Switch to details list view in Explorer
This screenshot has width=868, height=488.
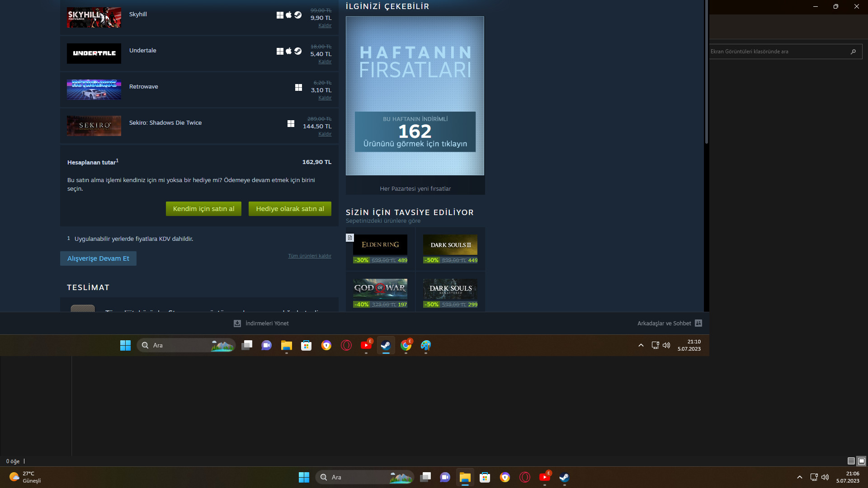[x=851, y=461]
